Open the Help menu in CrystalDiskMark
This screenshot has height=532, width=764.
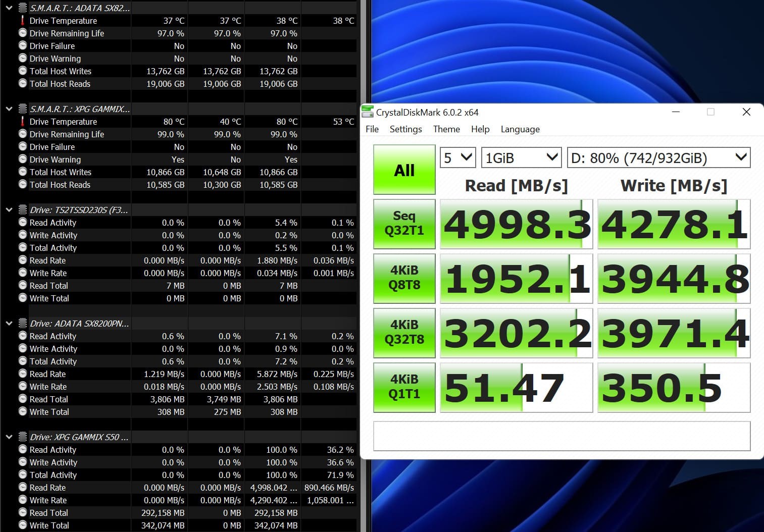click(480, 129)
